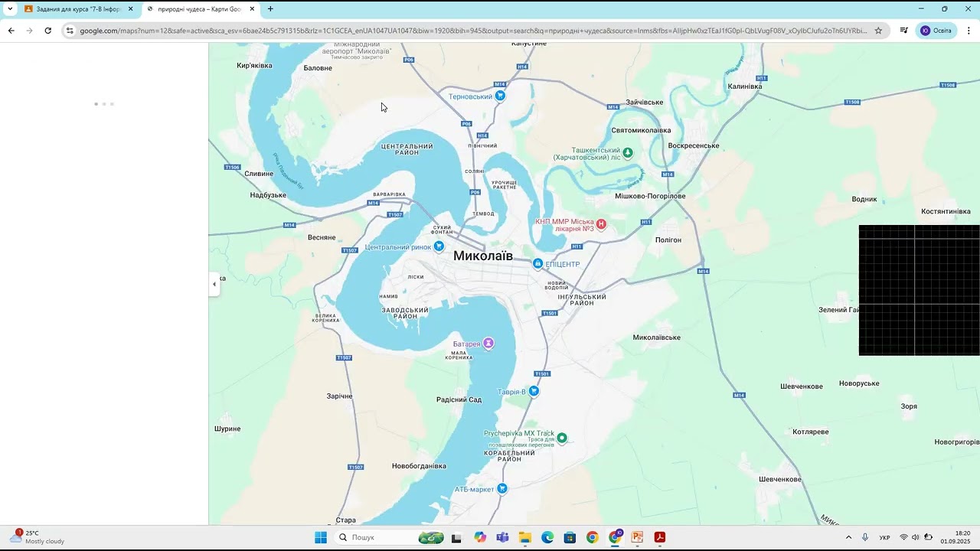Viewport: 980px width, 551px height.
Task: Go back in browser history
Action: [11, 31]
